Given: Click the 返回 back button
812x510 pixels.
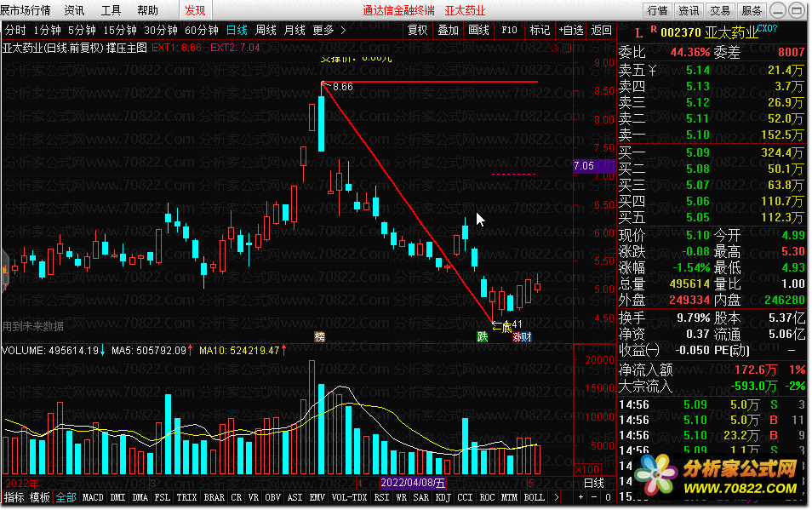Looking at the screenshot, I should [x=601, y=31].
